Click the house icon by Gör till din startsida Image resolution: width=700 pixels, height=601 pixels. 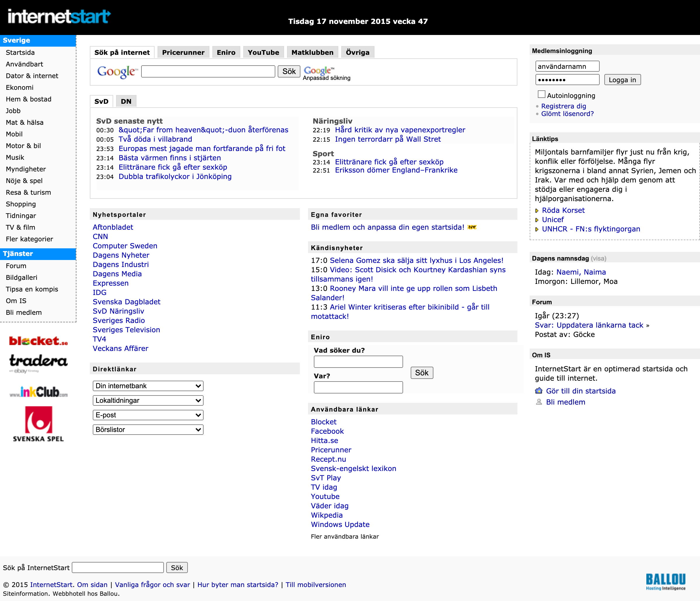[x=538, y=391]
